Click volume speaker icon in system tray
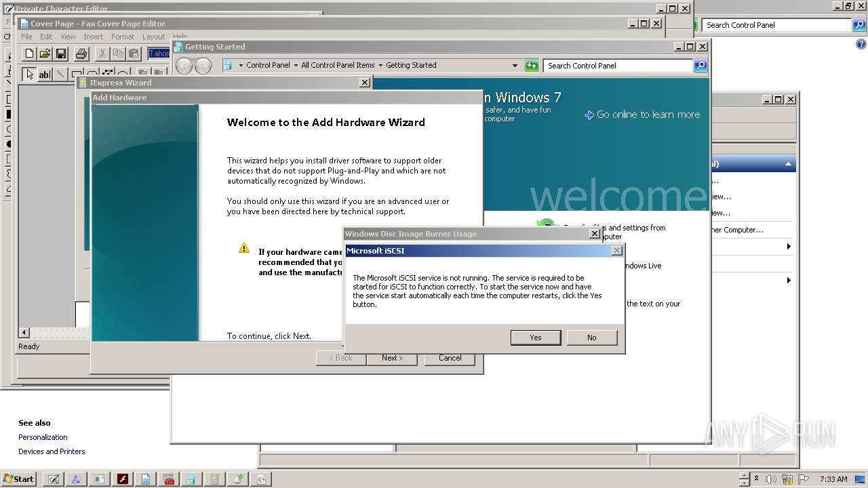 [771, 479]
